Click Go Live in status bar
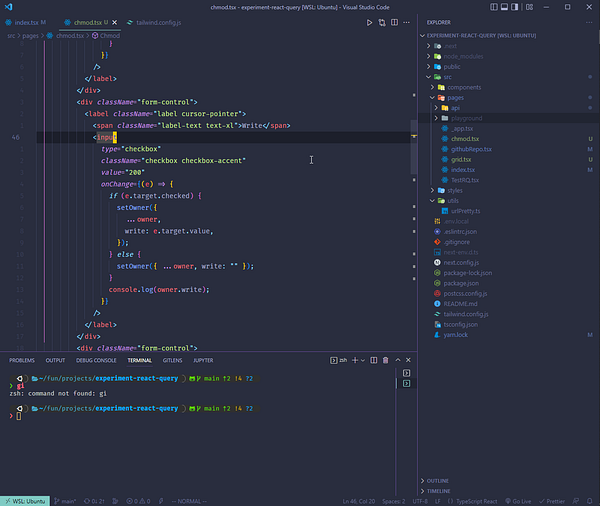This screenshot has height=506, width=600. coord(518,501)
